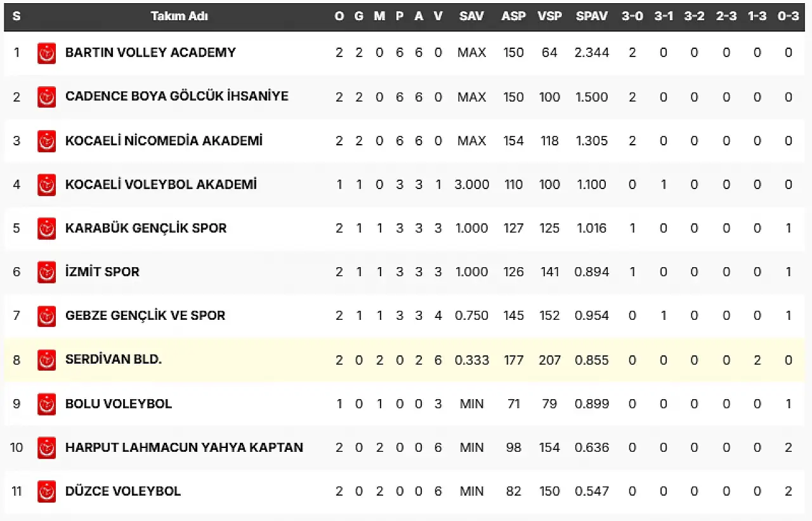Click the Takım Adı column header
This screenshot has width=812, height=521.
179,16
